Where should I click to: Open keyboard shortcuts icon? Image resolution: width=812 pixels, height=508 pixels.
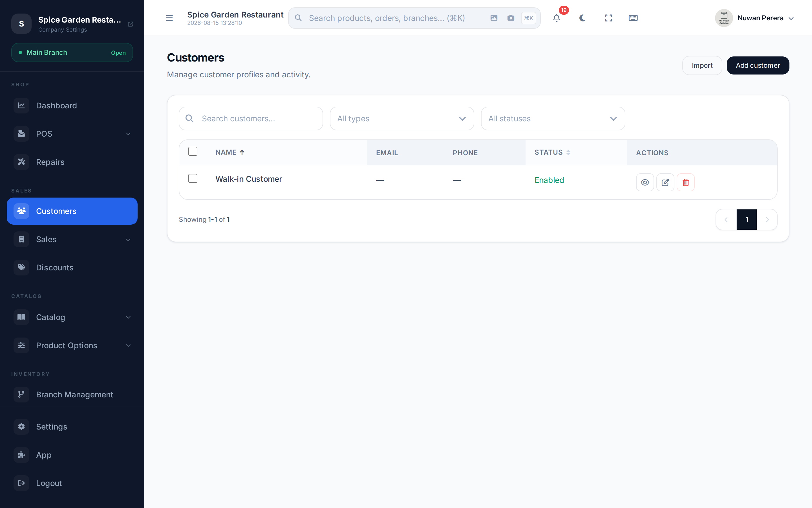click(x=633, y=18)
